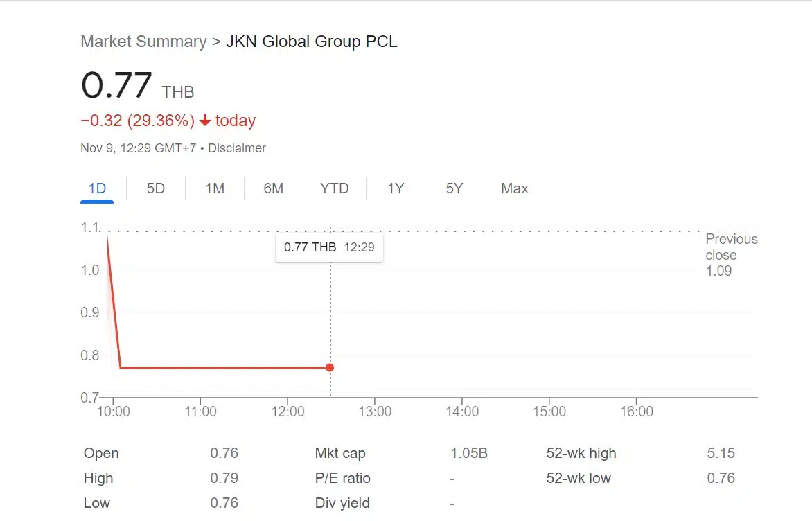Click the red data point on chart
Image resolution: width=812 pixels, height=521 pixels.
330,367
